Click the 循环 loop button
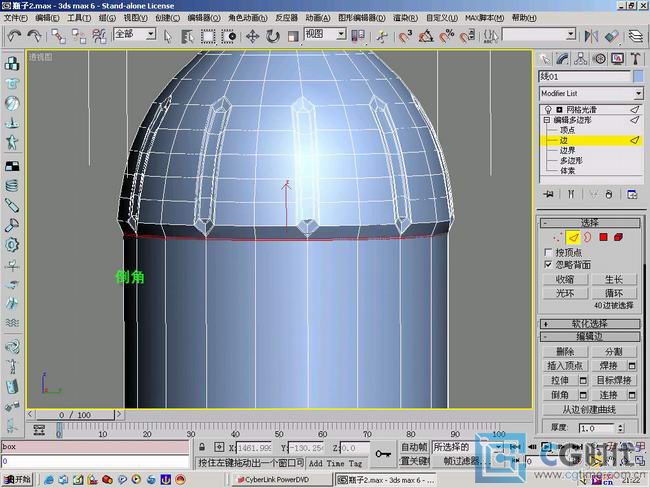This screenshot has height=488, width=650. coord(613,293)
